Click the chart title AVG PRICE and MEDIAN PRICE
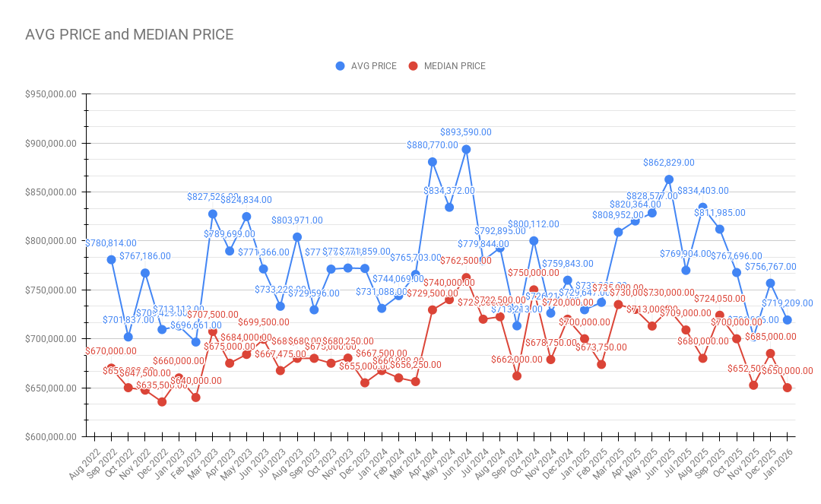821x504 pixels. (129, 34)
